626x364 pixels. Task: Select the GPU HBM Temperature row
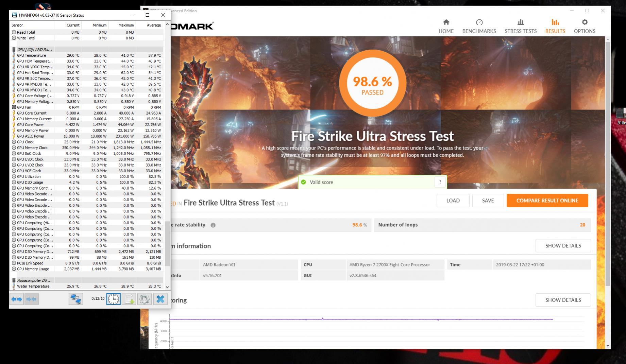tap(87, 61)
